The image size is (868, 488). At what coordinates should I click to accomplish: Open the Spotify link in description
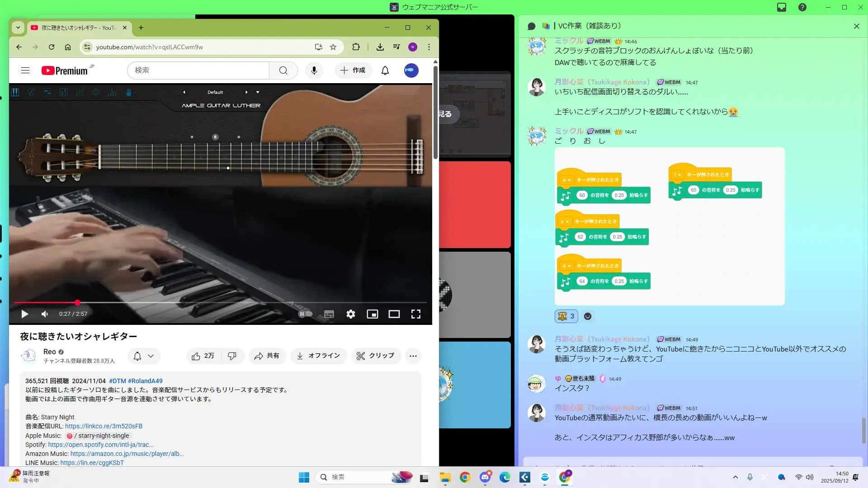pyautogui.click(x=101, y=445)
